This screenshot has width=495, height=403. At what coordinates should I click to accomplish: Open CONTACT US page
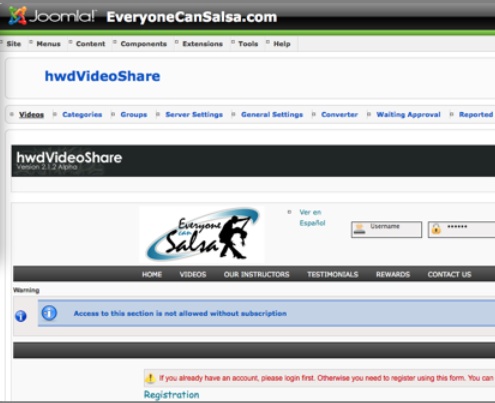pos(449,274)
